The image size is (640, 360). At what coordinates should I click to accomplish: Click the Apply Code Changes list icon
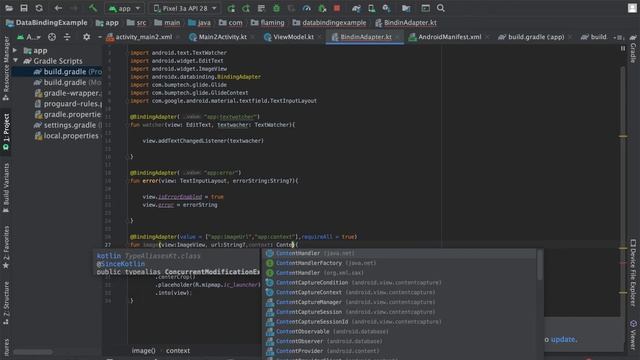tap(261, 8)
